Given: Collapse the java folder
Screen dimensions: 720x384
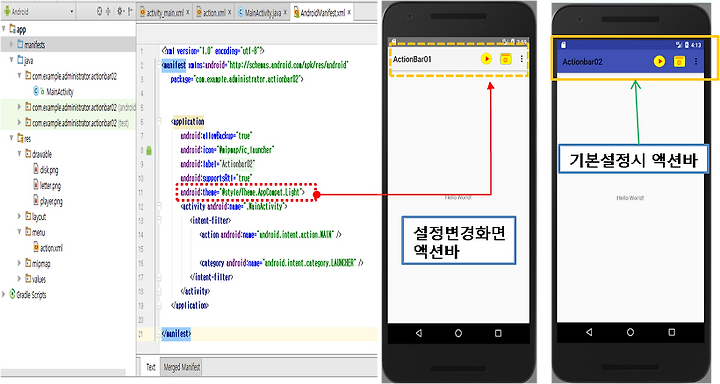Looking at the screenshot, I should [x=11, y=60].
